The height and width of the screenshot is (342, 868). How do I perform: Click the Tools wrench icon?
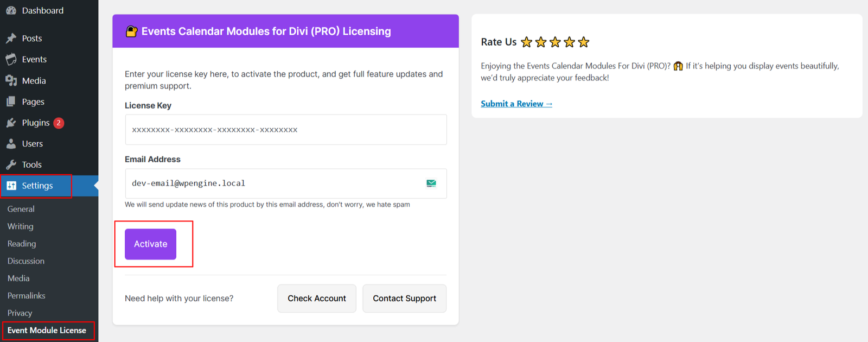point(11,164)
